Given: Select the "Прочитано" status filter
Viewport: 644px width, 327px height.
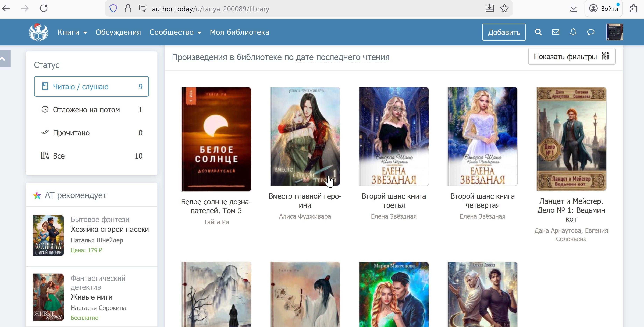Looking at the screenshot, I should coord(91,133).
